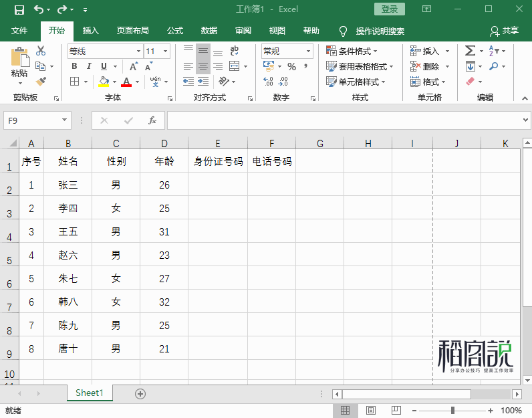
Task: Open the 插入 ribbon tab
Action: pos(90,31)
